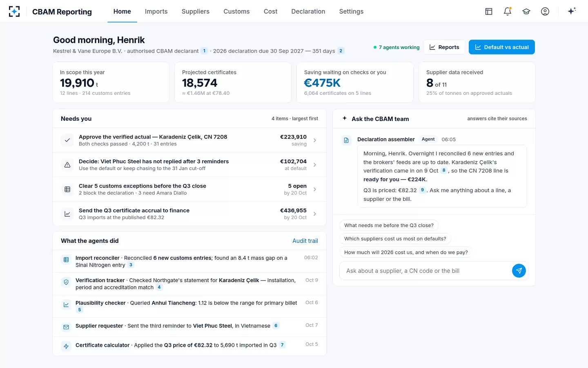The height and width of the screenshot is (368, 588).
Task: Click the warning icon for Viet Phuc Steel
Action: pos(67,165)
